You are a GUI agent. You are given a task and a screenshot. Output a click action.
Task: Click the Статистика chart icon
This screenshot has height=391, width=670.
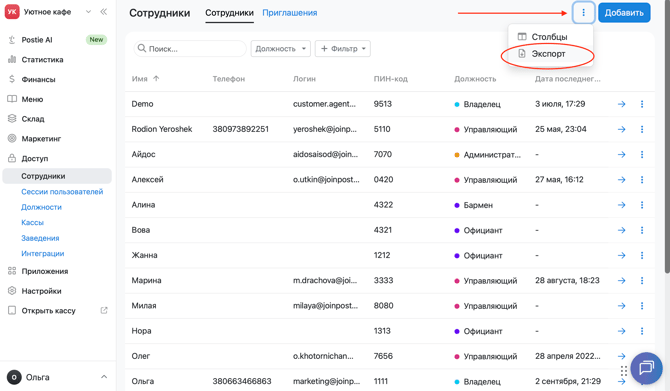[12, 59]
